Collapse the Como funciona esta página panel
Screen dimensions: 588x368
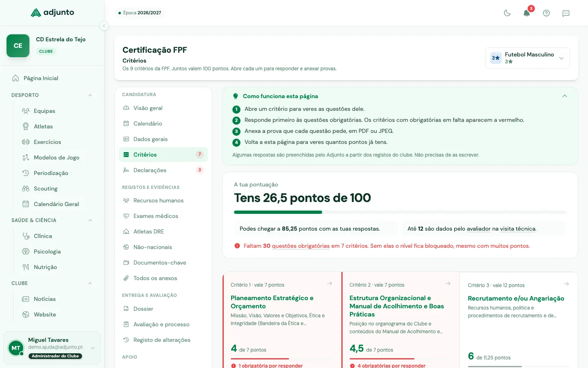tap(565, 96)
